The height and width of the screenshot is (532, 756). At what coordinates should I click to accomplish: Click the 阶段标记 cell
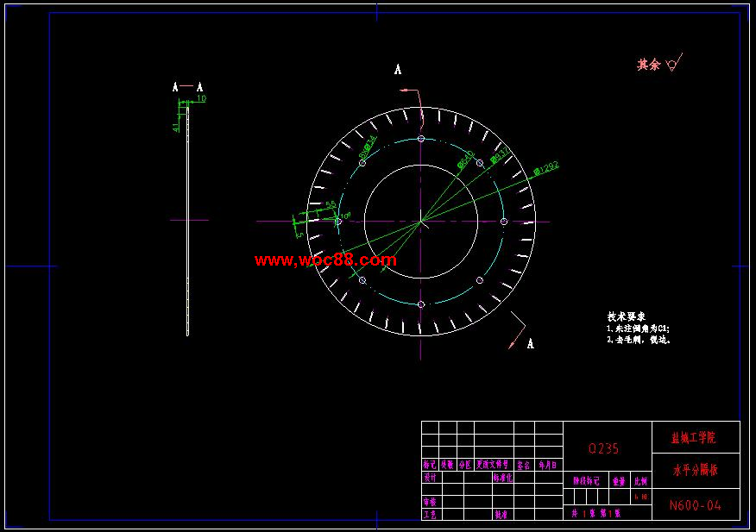pyautogui.click(x=586, y=481)
